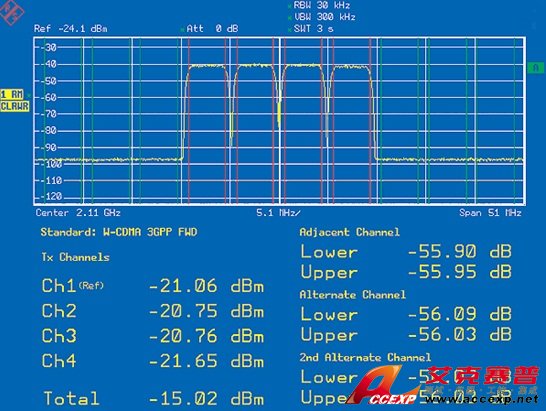
Task: Click the VBW 300 kHz setting
Action: (x=325, y=17)
